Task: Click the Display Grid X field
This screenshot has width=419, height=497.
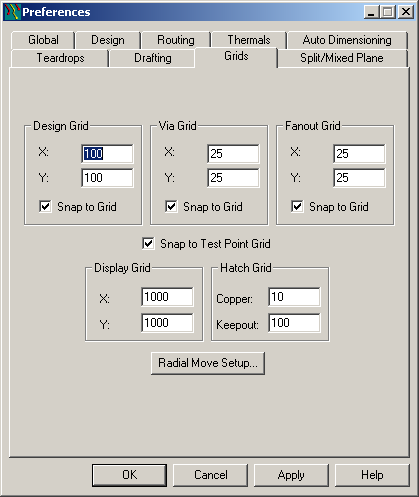Action: (167, 297)
